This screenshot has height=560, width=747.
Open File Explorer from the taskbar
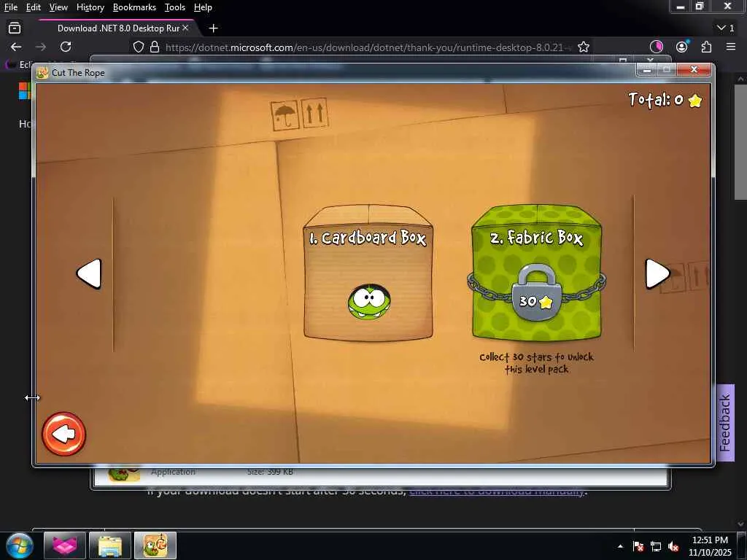pyautogui.click(x=110, y=545)
